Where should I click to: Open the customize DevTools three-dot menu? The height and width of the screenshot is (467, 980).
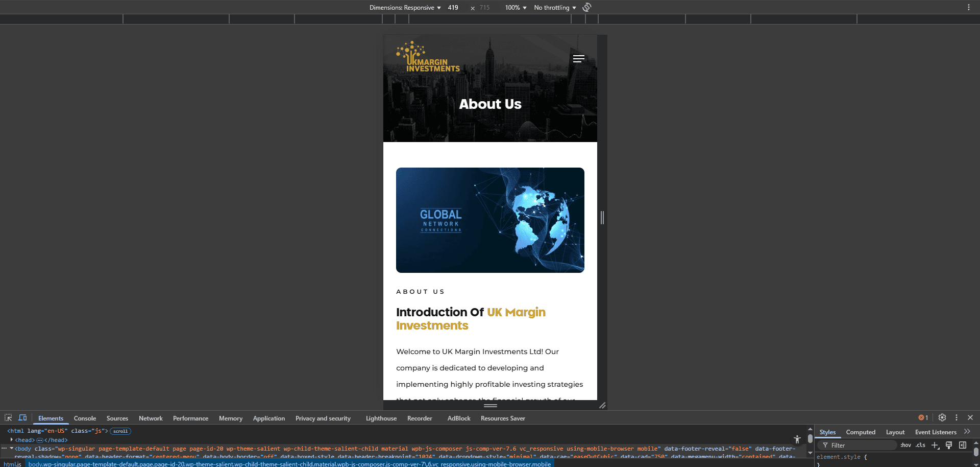coord(957,417)
